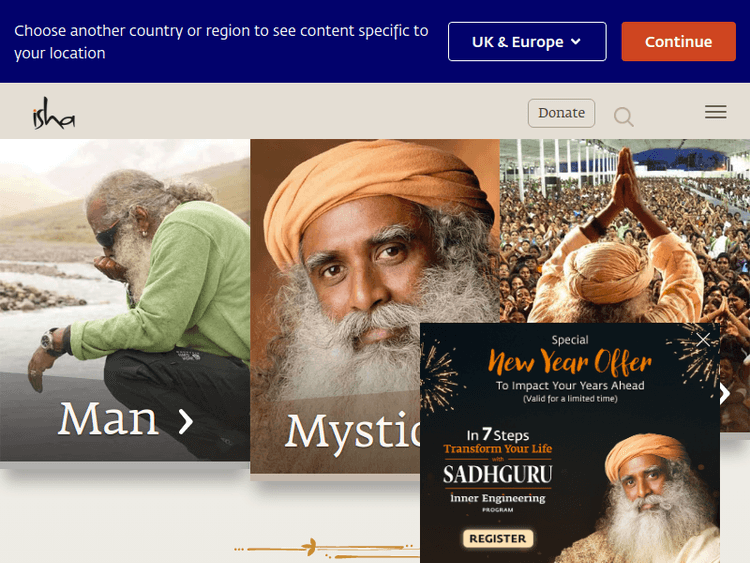Image resolution: width=750 pixels, height=563 pixels.
Task: Close the New Year Offer popup
Action: 703,340
